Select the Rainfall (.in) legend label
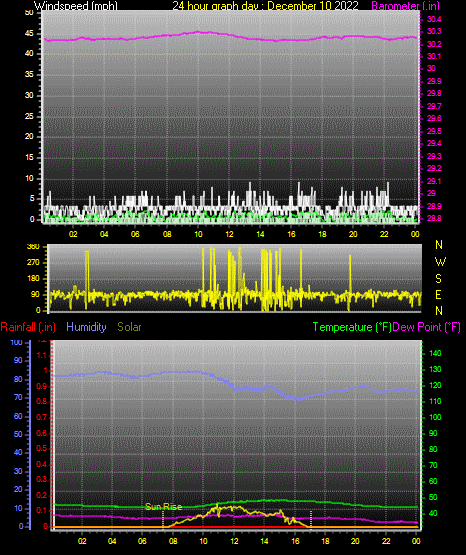466x555 pixels. point(28,327)
